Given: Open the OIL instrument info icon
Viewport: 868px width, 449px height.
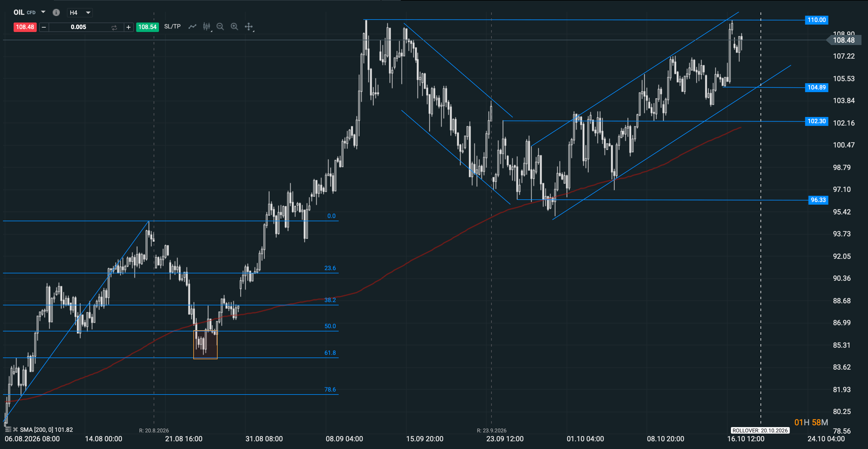Looking at the screenshot, I should [56, 12].
